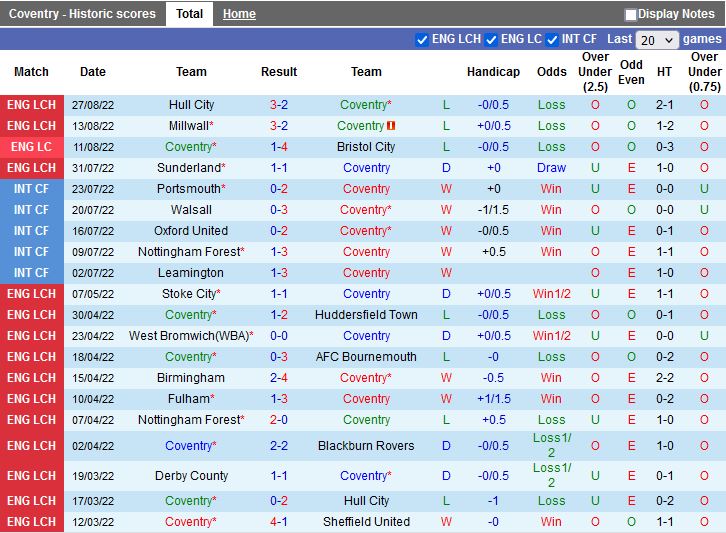Click the 2-4 result of Birmingham match
726x533 pixels.
279,378
